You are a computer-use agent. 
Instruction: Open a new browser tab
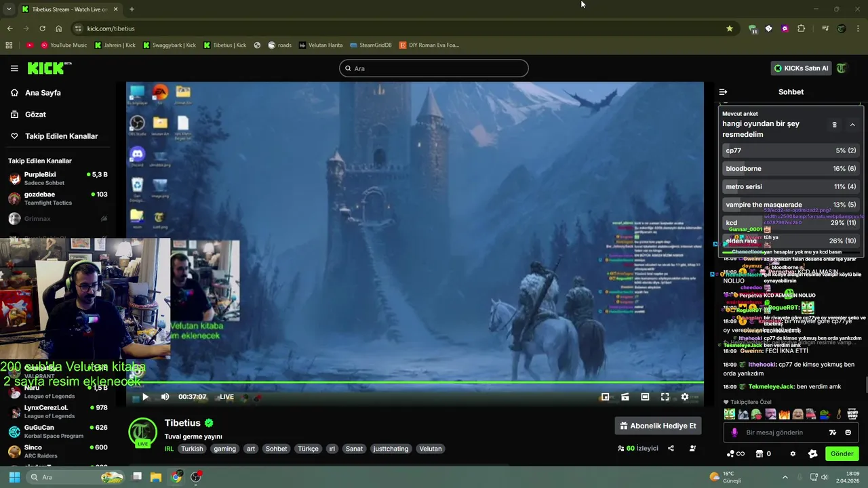pyautogui.click(x=132, y=9)
